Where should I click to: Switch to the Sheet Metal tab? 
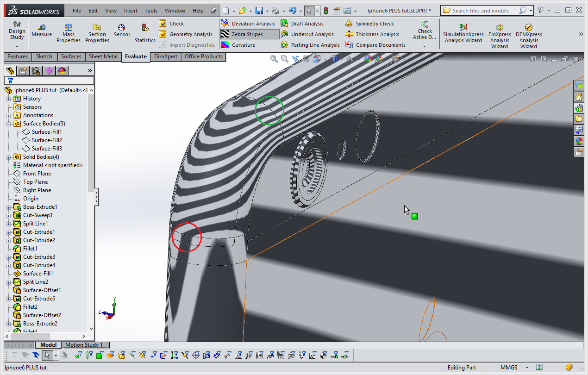(x=103, y=56)
